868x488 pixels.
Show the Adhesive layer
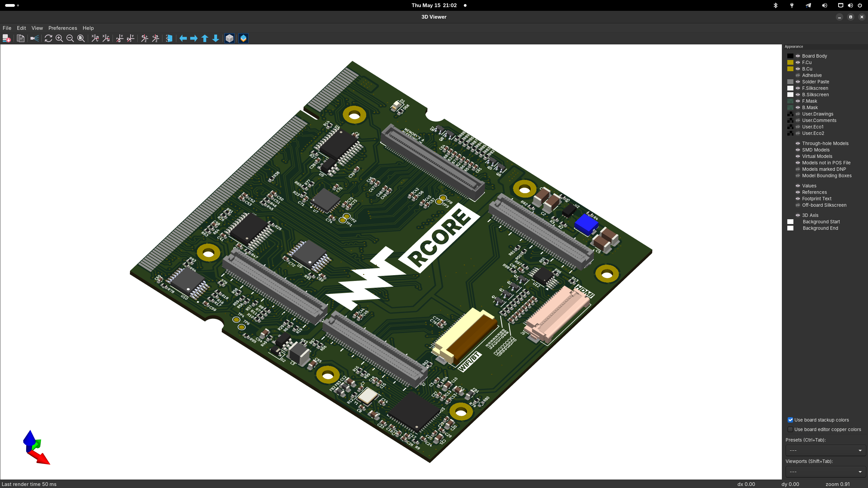tap(798, 75)
